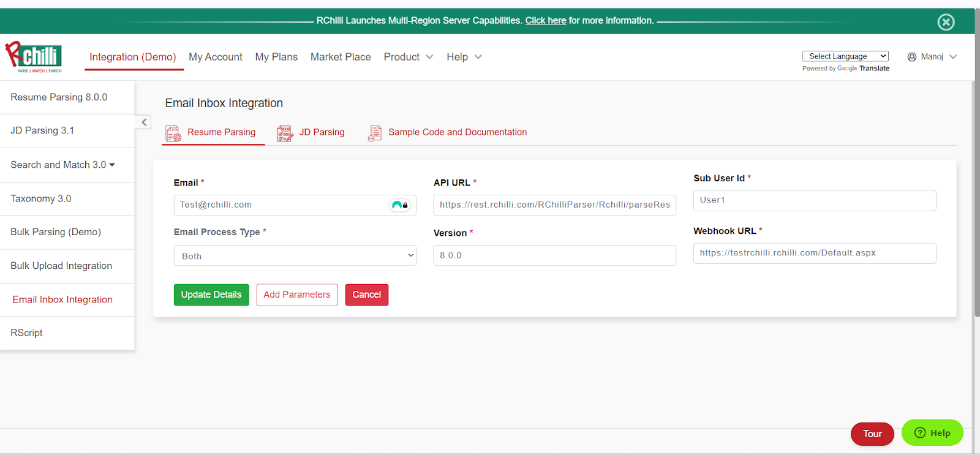Follow the 'Click here' banner link
Screen dimensions: 980x455
coord(545,21)
